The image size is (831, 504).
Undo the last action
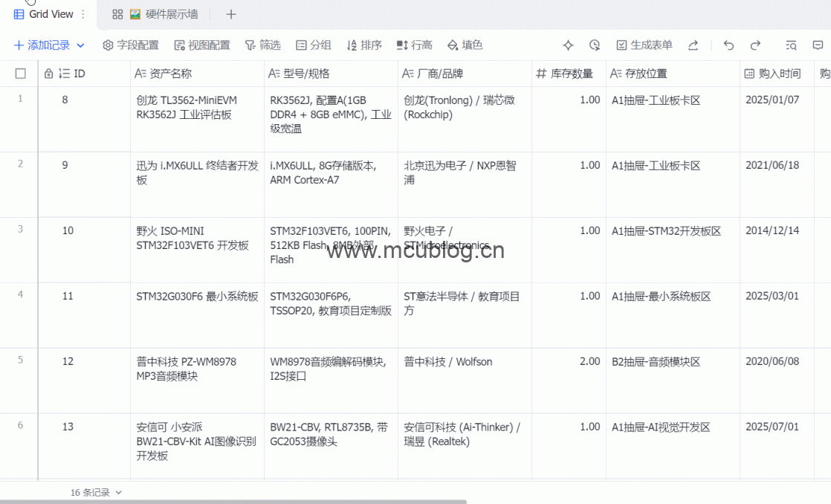click(728, 45)
